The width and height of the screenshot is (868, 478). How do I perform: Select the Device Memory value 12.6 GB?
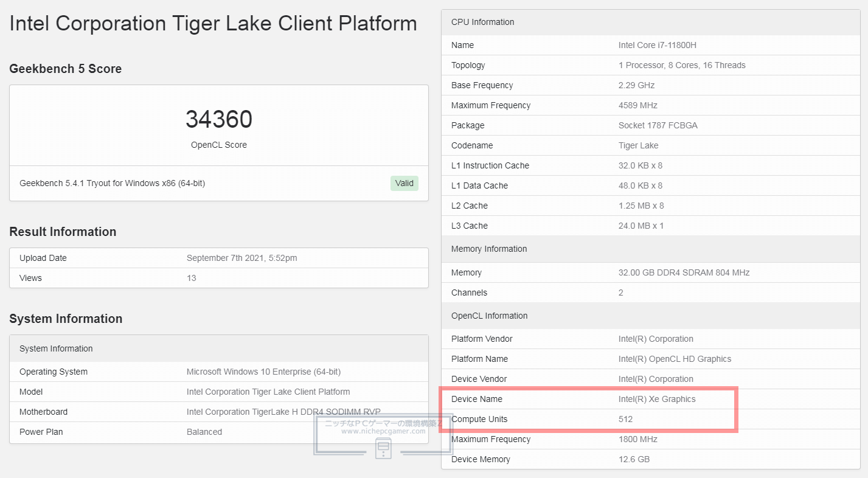tap(634, 459)
